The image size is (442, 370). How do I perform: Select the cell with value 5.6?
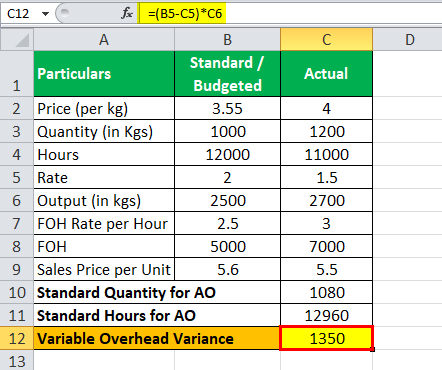227,269
